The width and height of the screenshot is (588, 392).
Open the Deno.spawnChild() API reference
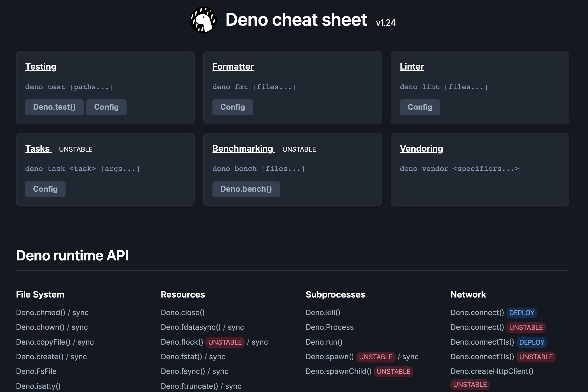338,371
